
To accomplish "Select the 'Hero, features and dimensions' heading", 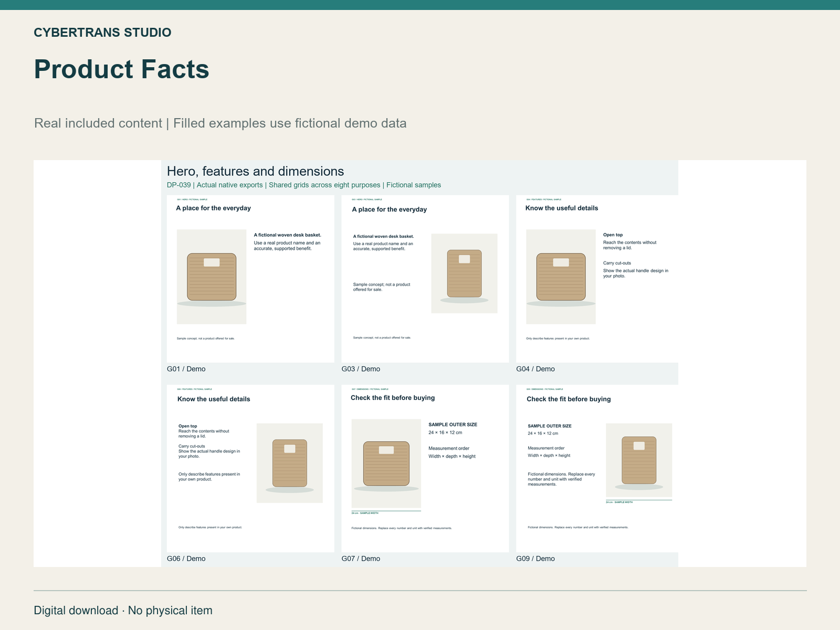I will point(255,171).
